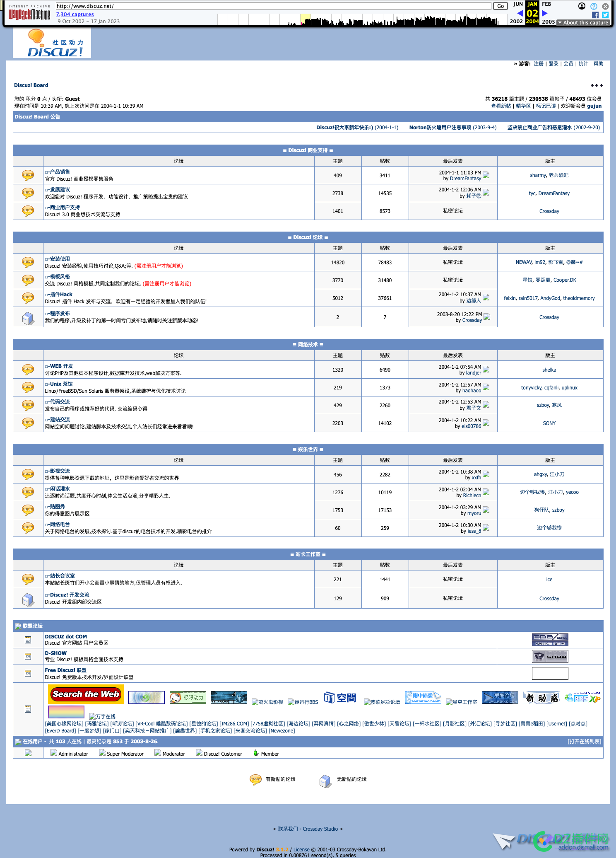Click the capture timeline histogram

(x=362, y=19)
